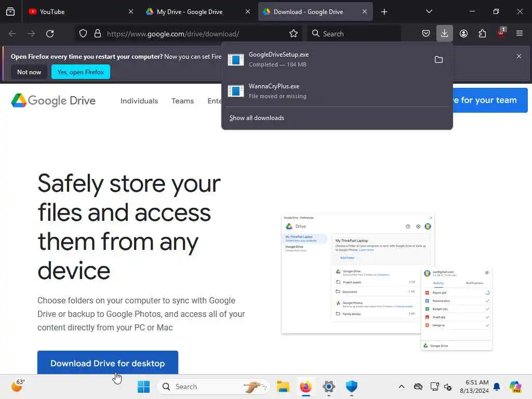
Task: Launch Copilot preview from taskbar
Action: pos(515,387)
